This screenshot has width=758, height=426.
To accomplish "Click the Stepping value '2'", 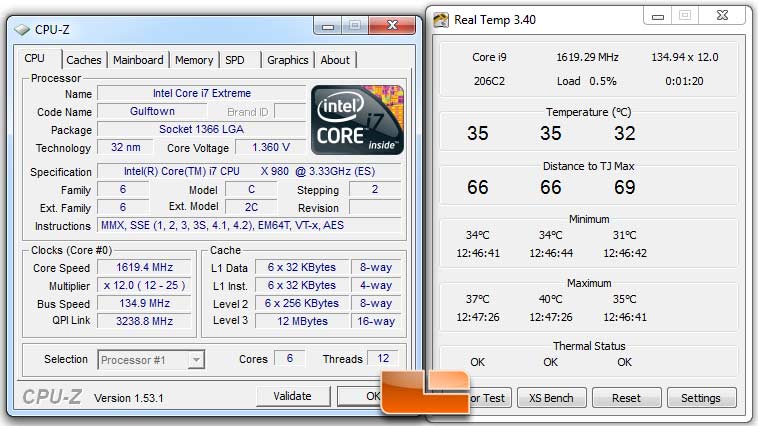I will point(375,190).
